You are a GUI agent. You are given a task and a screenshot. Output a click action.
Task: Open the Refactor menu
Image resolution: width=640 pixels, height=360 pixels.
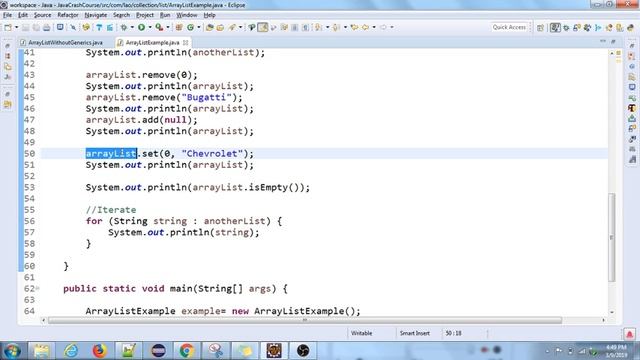(x=68, y=15)
